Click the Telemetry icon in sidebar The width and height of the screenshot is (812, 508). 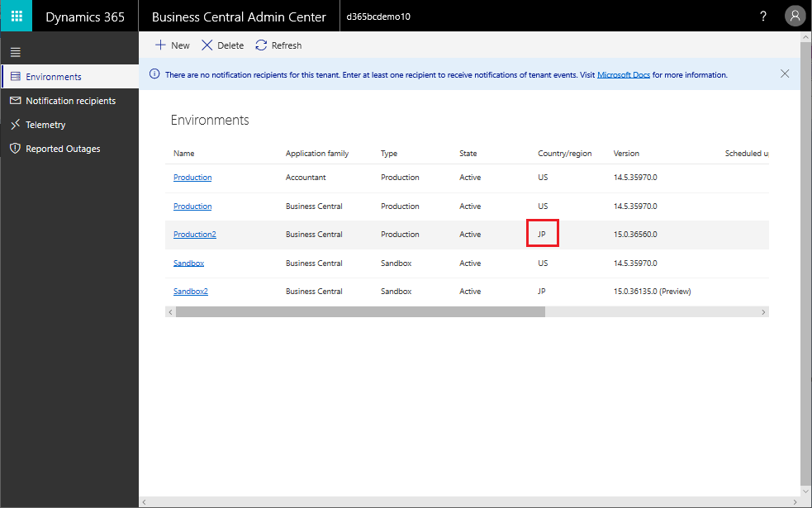(x=16, y=124)
